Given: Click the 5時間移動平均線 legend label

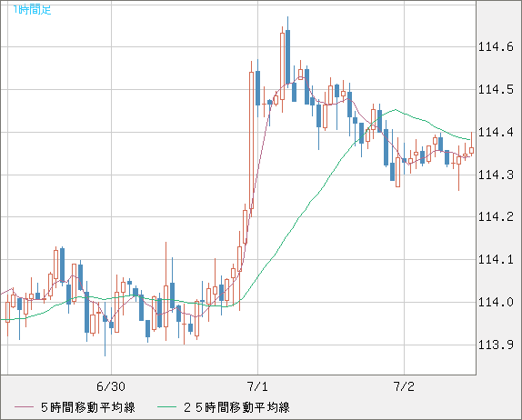Looking at the screenshot, I should (x=88, y=407).
